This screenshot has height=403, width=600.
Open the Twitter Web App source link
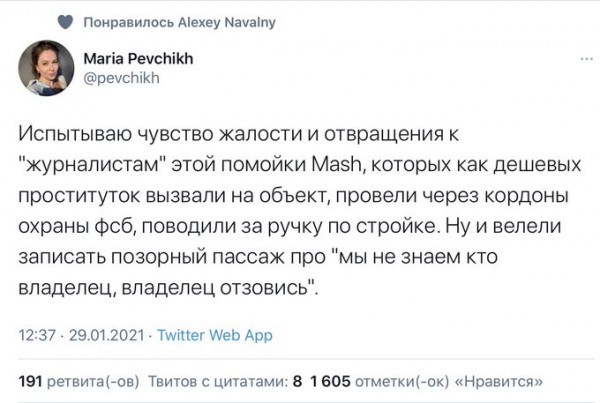(x=215, y=335)
